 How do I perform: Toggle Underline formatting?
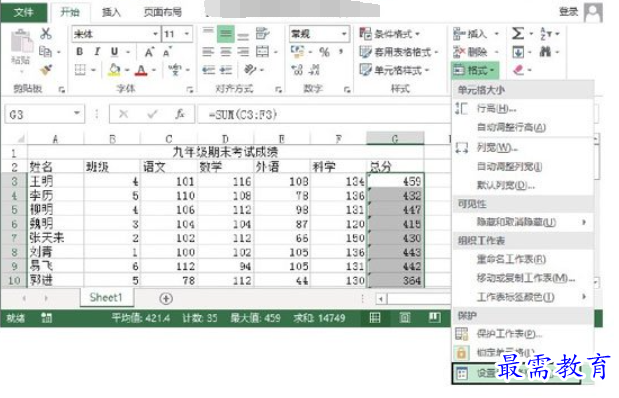click(x=114, y=52)
